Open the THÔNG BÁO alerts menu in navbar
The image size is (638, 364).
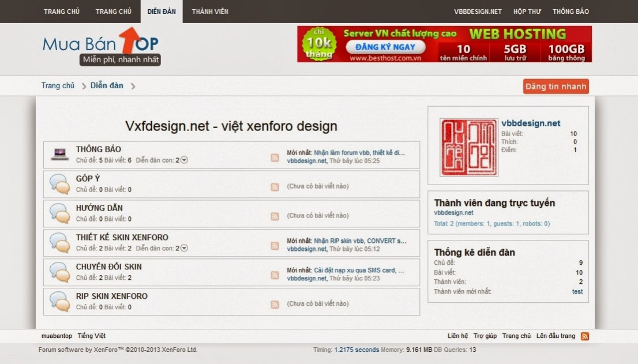click(x=571, y=12)
